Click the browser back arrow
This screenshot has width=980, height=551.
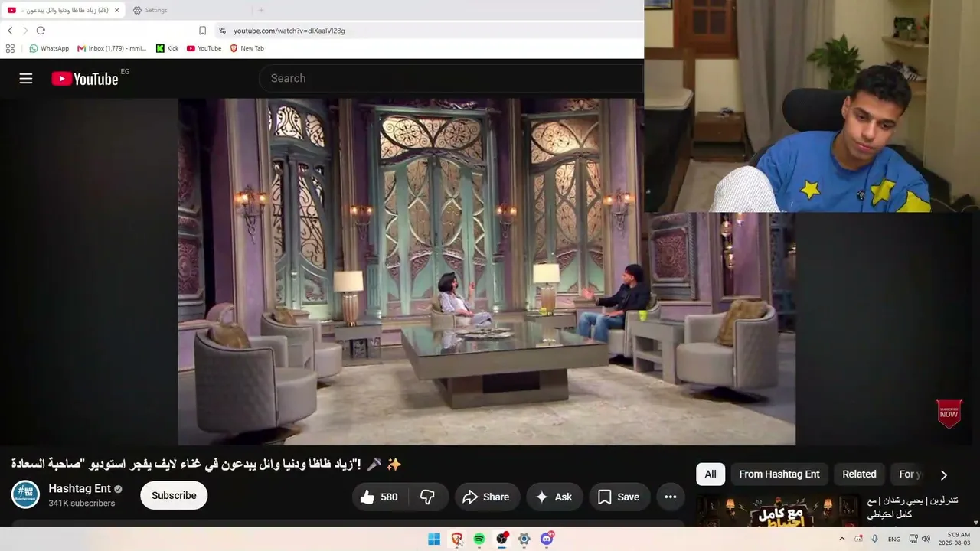pos(10,31)
